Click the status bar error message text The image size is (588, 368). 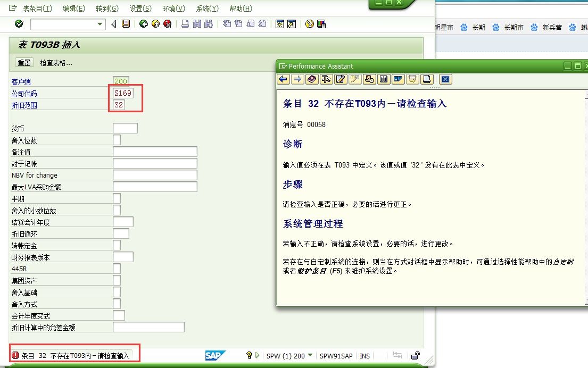[76, 356]
